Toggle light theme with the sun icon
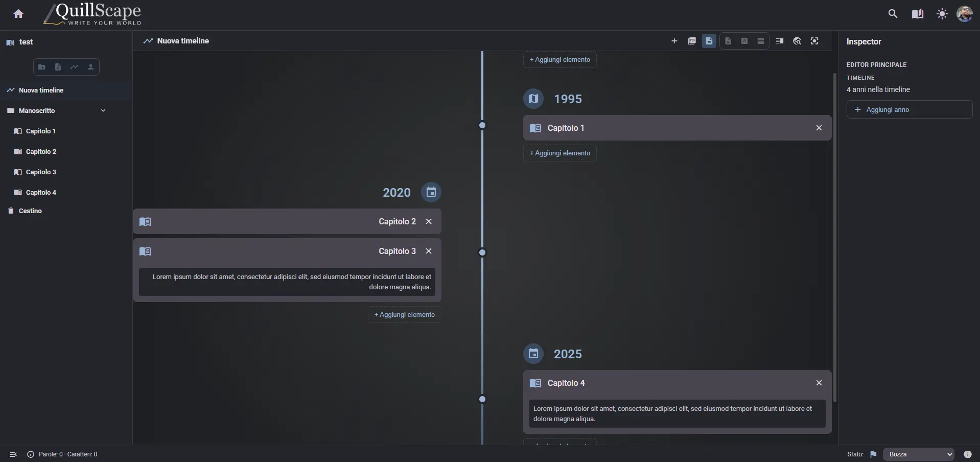 942,14
